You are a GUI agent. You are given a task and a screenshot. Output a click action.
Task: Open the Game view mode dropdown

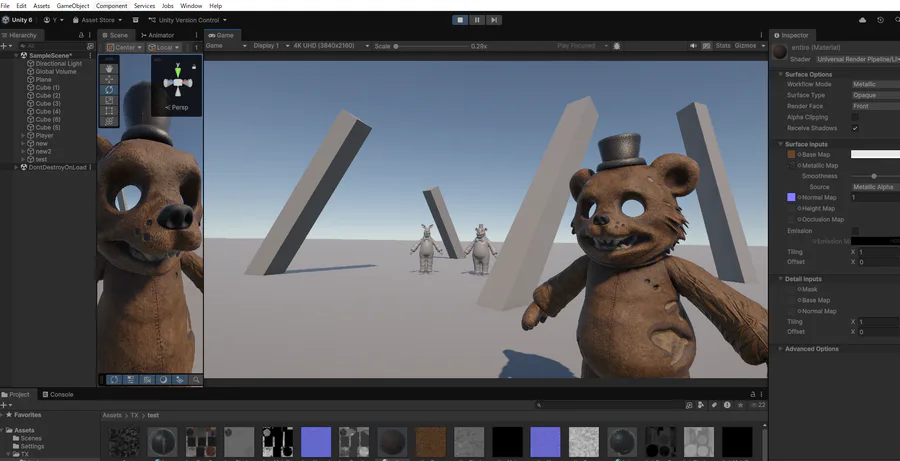pyautogui.click(x=226, y=46)
